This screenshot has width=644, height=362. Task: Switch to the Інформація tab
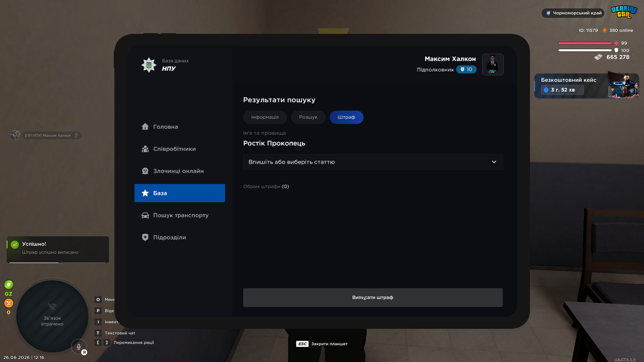pyautogui.click(x=265, y=117)
